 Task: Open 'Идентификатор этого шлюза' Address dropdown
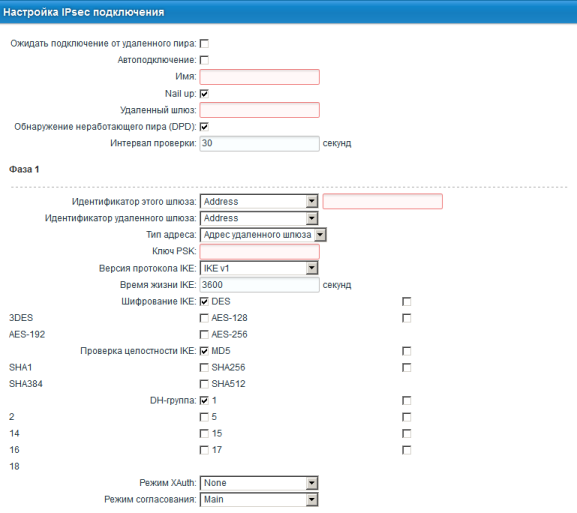pos(259,202)
